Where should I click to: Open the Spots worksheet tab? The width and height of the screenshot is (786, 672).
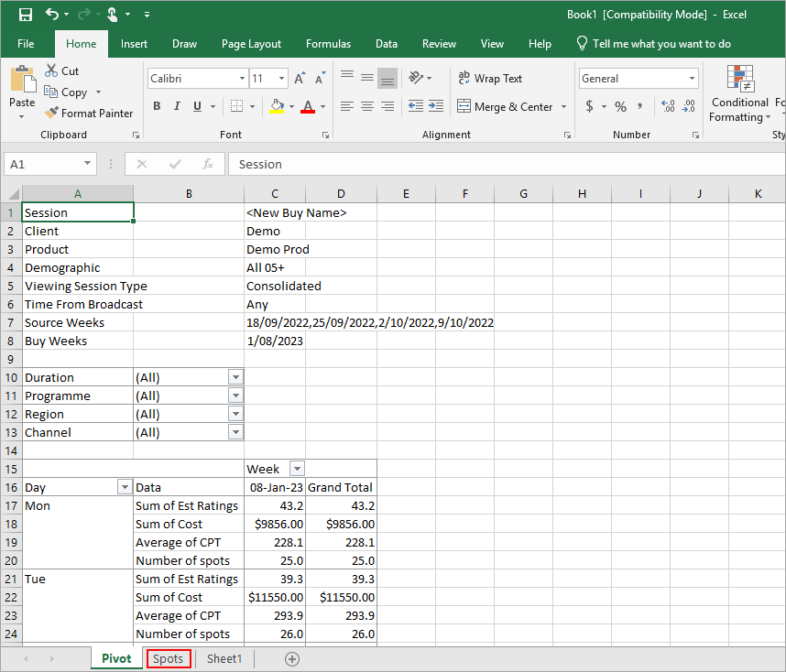pos(169,658)
